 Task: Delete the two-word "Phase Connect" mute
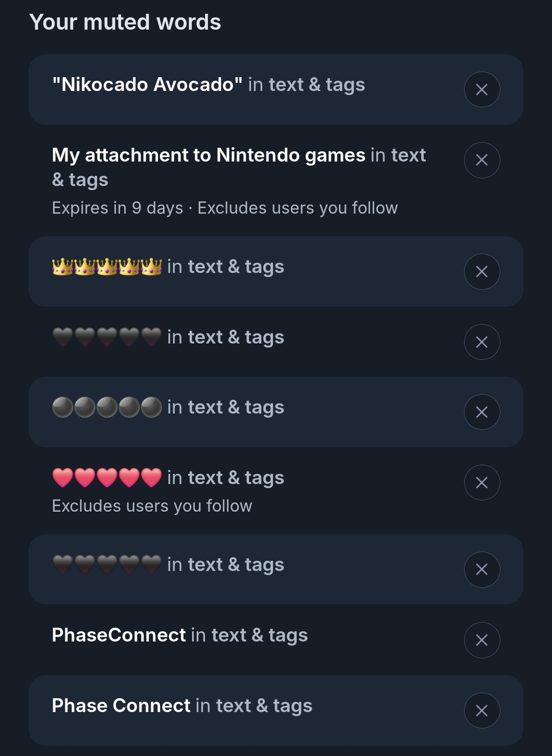pyautogui.click(x=481, y=711)
